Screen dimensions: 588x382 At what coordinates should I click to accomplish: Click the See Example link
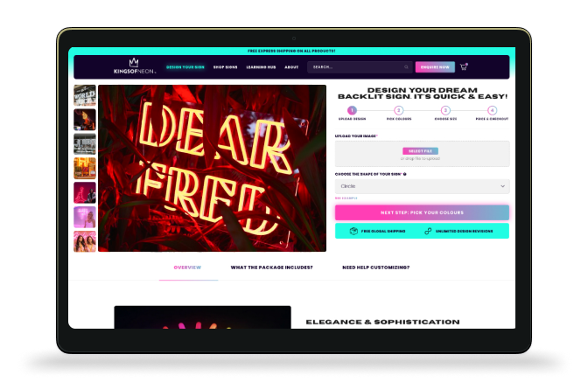coord(346,198)
